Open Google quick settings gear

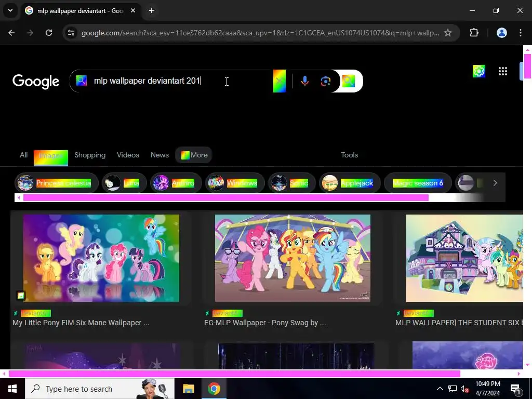pos(478,71)
